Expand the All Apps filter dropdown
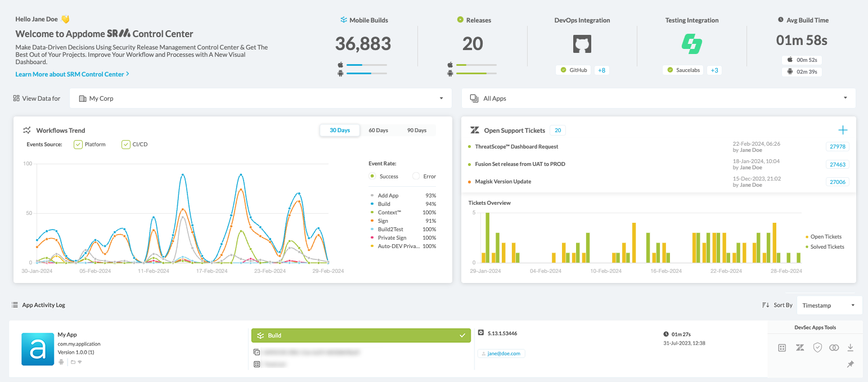 (658, 98)
